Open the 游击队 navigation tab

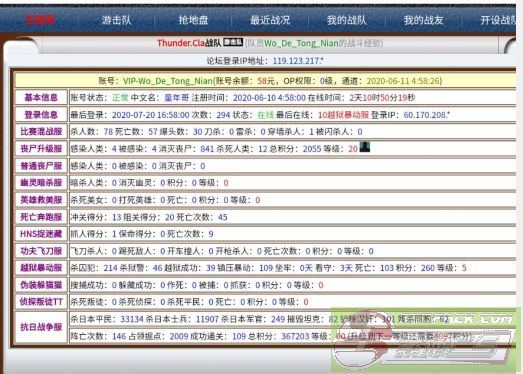[116, 20]
